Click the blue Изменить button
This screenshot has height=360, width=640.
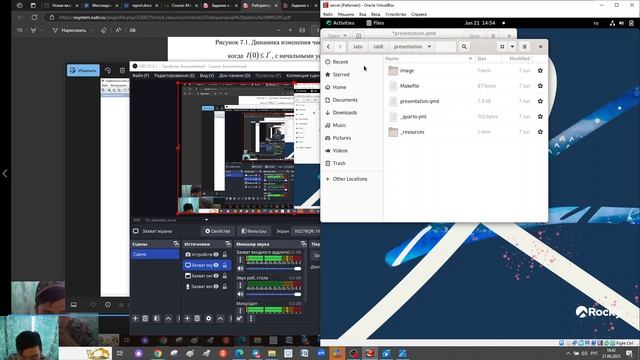[x=83, y=70]
